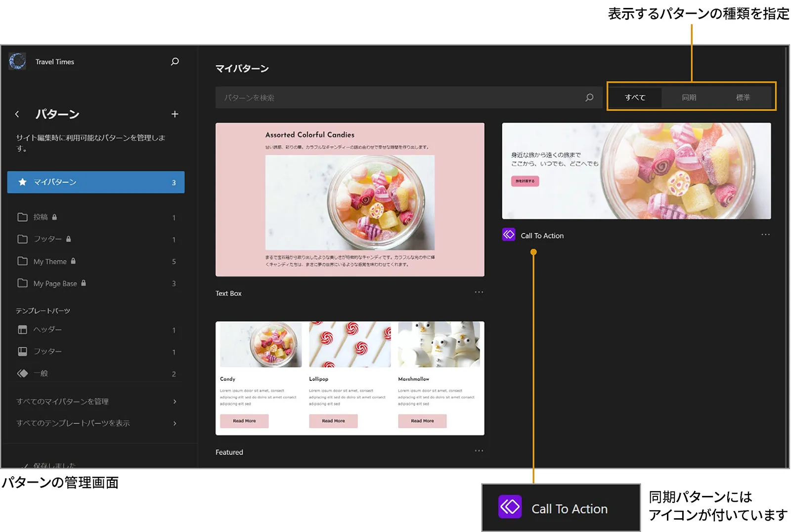Click the 一般 template part icon
This screenshot has width=791, height=532.
click(x=23, y=373)
